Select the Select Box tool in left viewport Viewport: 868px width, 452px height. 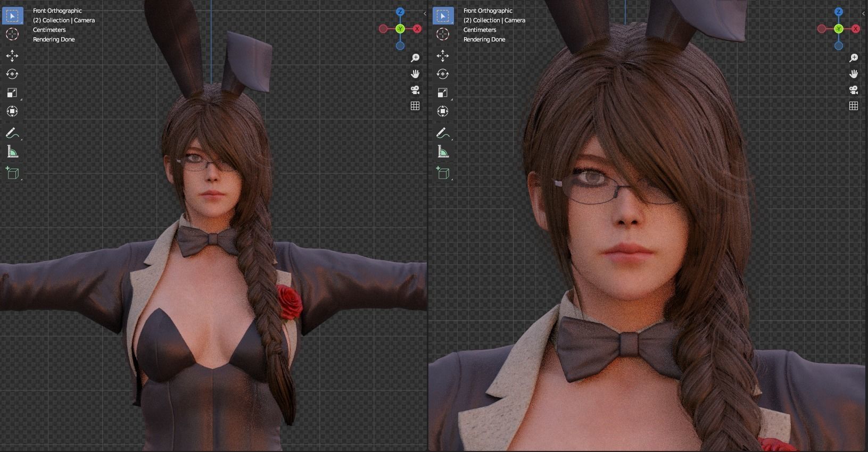12,16
